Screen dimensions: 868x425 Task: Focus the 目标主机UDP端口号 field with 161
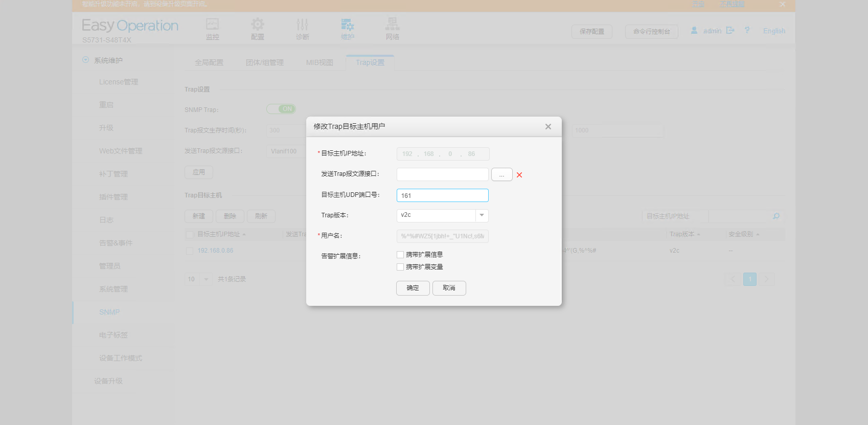click(x=442, y=195)
